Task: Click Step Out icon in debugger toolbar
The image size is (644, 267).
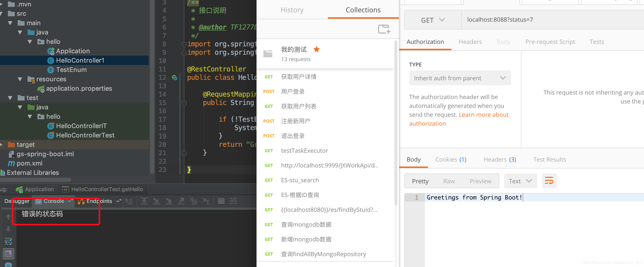Action: coord(181,201)
